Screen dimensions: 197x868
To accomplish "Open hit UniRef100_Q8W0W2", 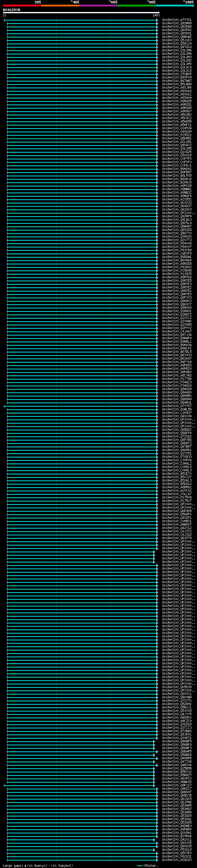I will pos(176,37).
